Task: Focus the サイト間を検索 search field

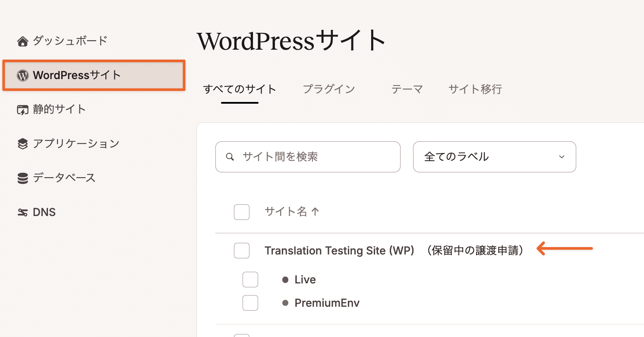Action: pyautogui.click(x=308, y=157)
